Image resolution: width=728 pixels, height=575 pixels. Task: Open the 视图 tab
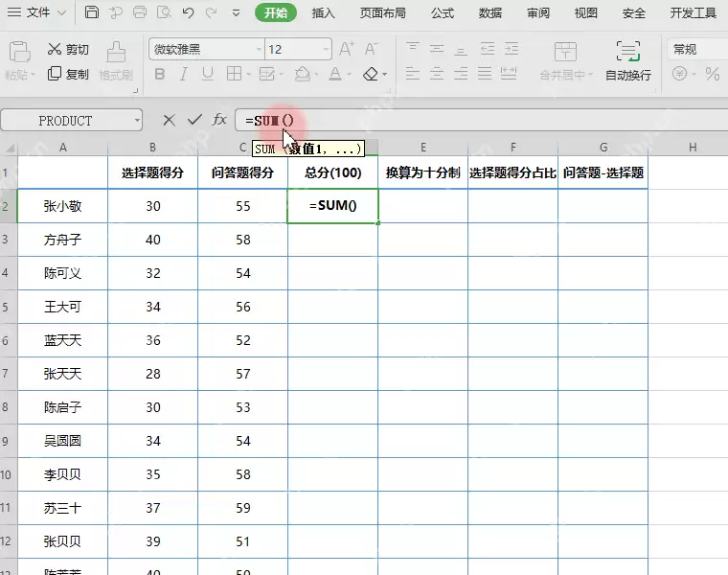(586, 13)
